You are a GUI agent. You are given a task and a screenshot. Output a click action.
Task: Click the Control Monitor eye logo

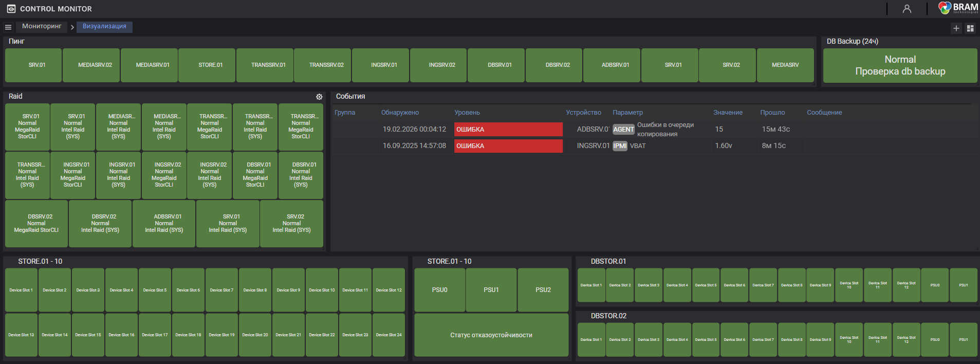[11, 9]
